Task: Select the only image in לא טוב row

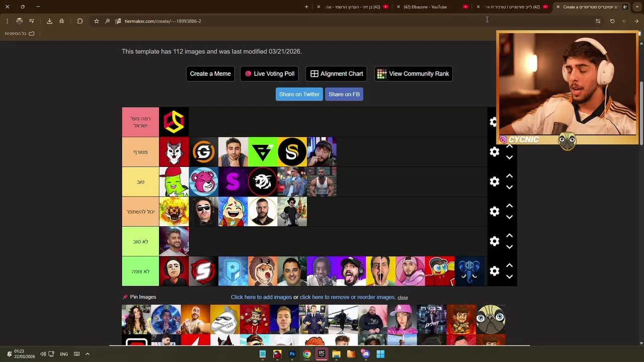Action: (174, 241)
